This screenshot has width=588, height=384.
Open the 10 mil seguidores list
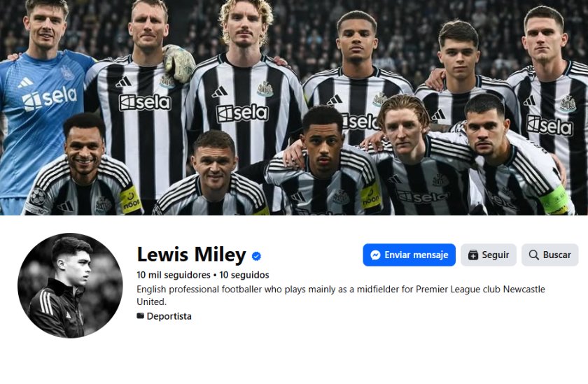pos(174,275)
